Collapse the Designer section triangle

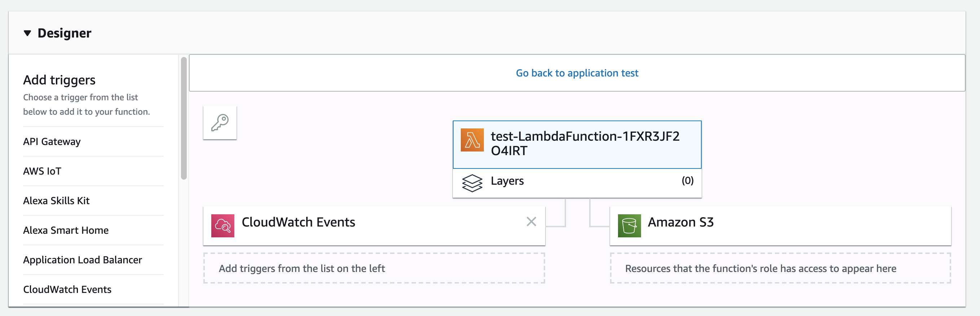point(27,33)
